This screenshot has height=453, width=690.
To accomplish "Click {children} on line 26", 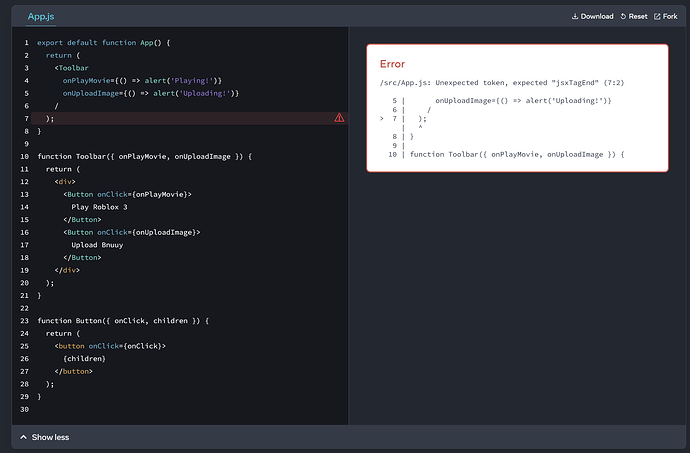I will coord(84,359).
